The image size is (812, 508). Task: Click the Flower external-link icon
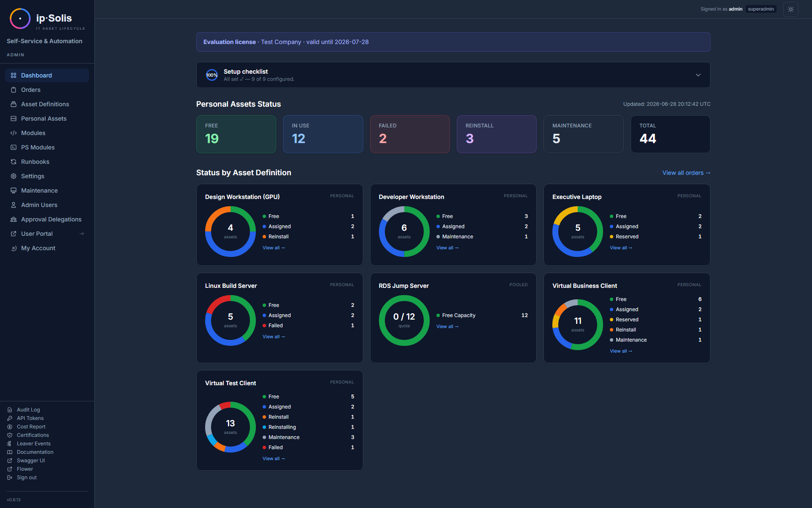pyautogui.click(x=10, y=469)
